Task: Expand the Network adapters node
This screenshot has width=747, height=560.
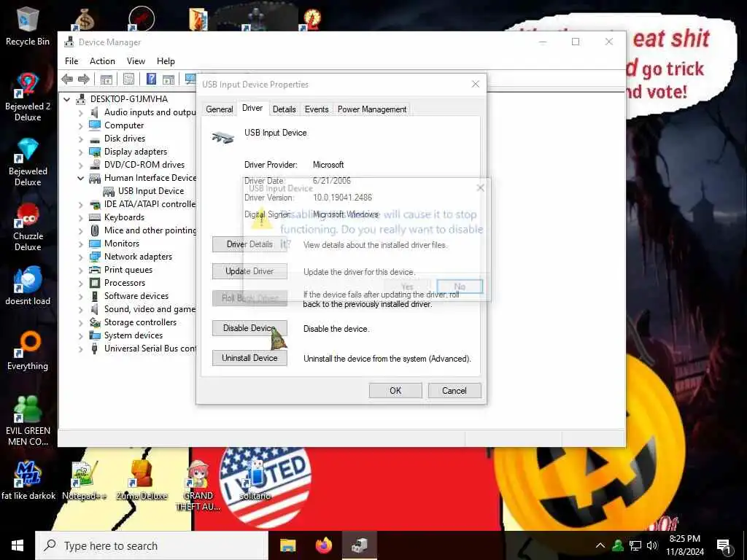Action: pyautogui.click(x=80, y=257)
